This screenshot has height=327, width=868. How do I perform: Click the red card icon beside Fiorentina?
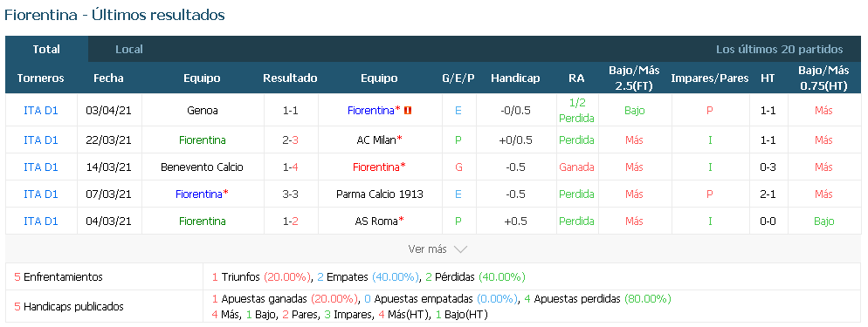tap(408, 111)
